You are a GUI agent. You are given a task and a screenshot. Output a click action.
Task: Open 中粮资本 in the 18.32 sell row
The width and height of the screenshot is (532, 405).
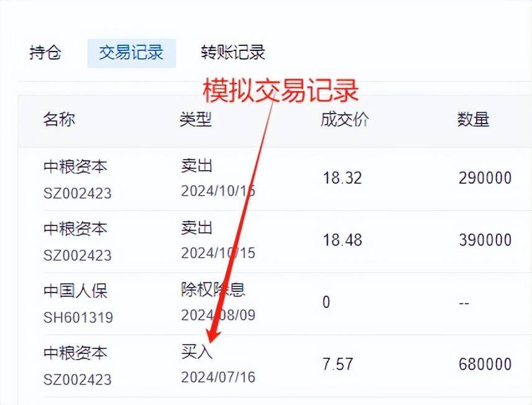tap(75, 166)
